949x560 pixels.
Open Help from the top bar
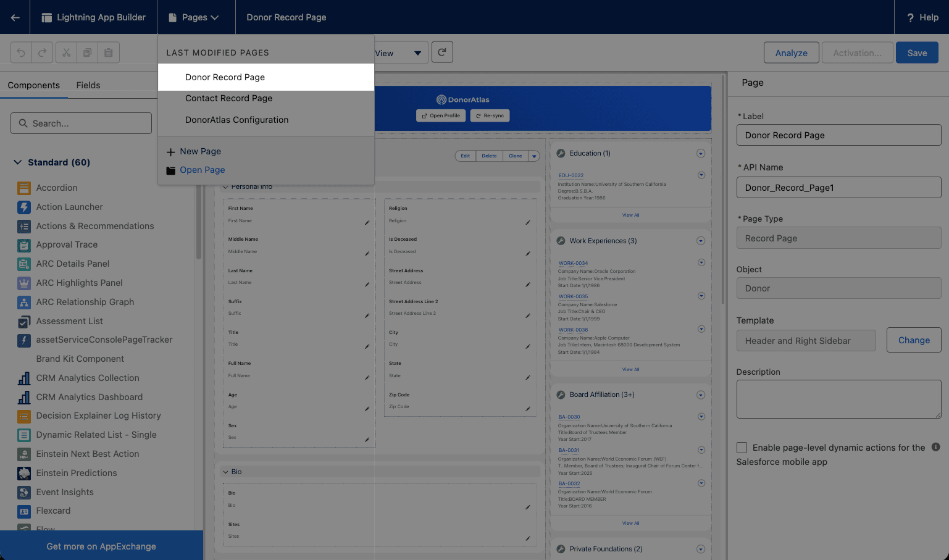click(x=922, y=17)
